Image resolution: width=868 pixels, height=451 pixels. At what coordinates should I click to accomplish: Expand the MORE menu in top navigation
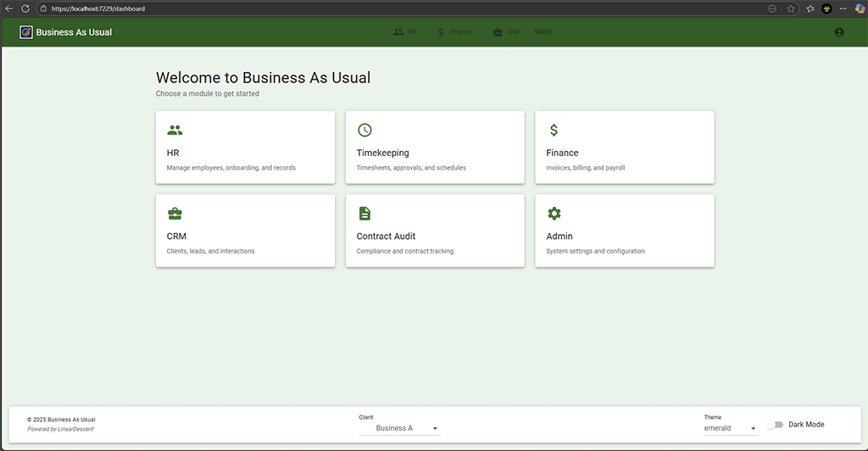(x=543, y=32)
